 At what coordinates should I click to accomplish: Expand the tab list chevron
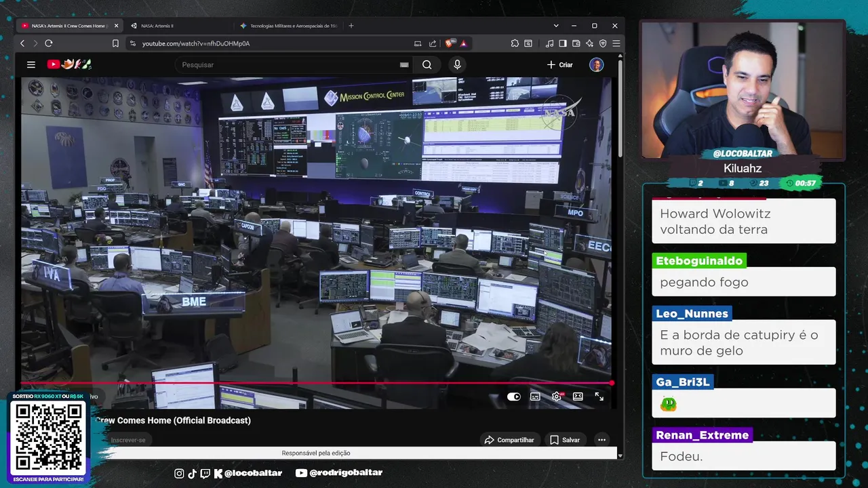pyautogui.click(x=555, y=26)
